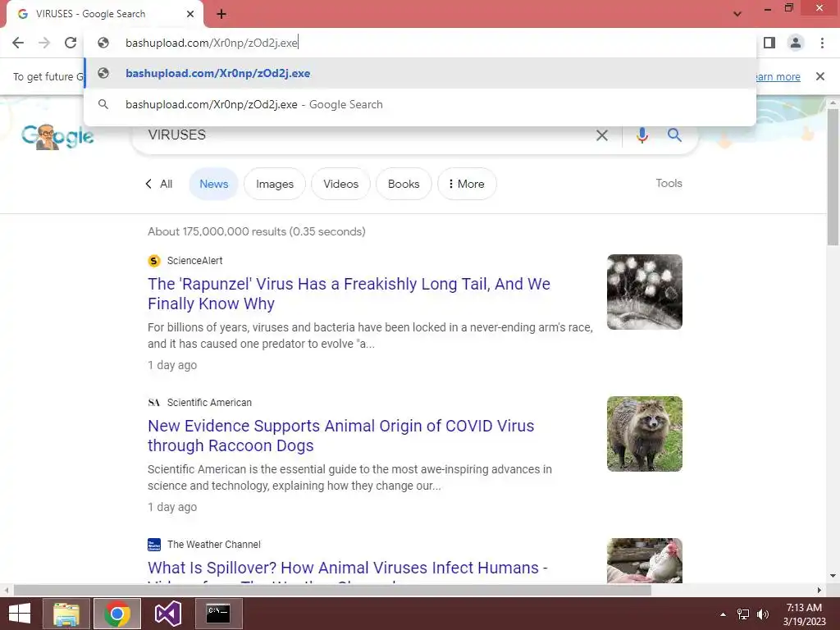Screen dimensions: 840x630
Task: Click Scientific American source favicon
Action: pos(154,403)
